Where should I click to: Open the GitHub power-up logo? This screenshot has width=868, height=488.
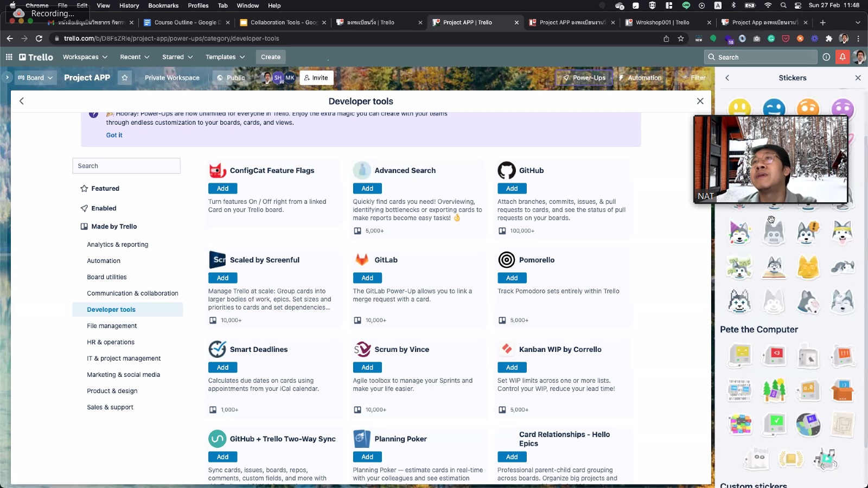[507, 170]
